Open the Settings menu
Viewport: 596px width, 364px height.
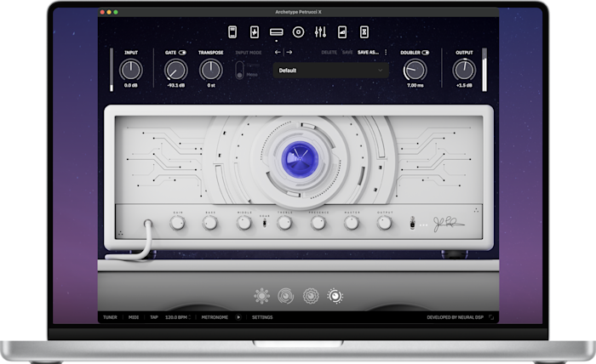click(262, 317)
